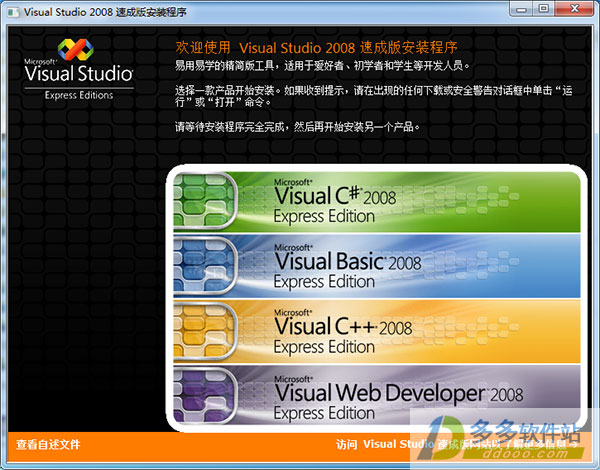
Task: Click the purple Web Developer tile icon
Action: point(205,396)
